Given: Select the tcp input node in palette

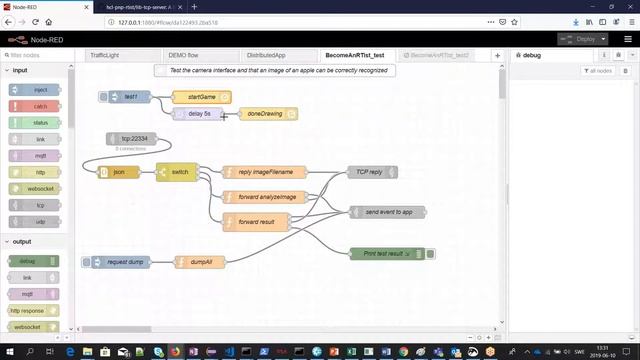Looking at the screenshot, I should [34, 205].
